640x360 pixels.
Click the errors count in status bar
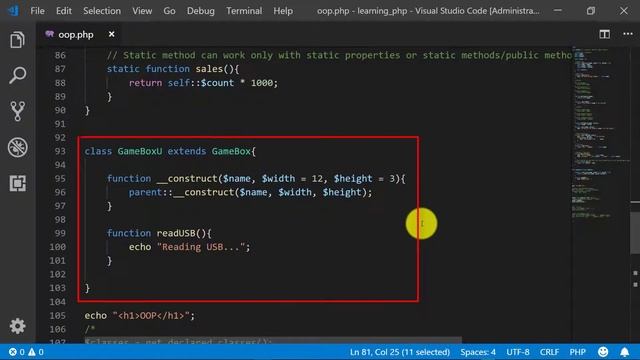pyautogui.click(x=17, y=352)
